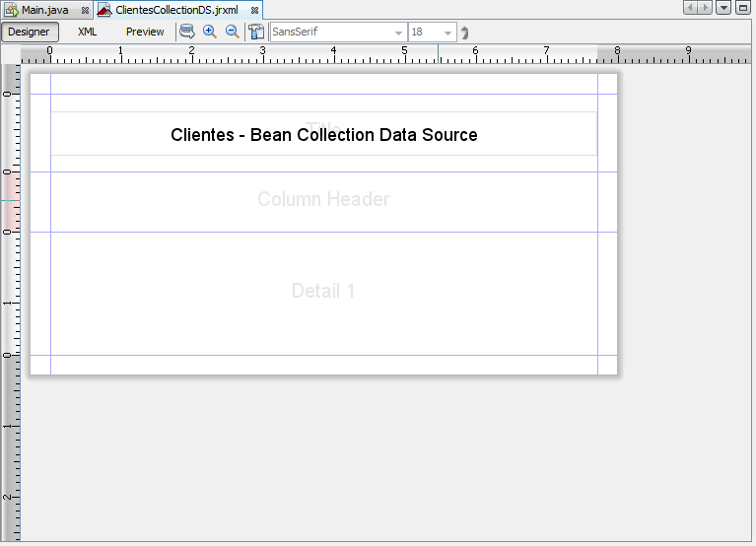Viewport: 756px width, 546px height.
Task: Click the zoom in magnifier icon
Action: tap(210, 32)
